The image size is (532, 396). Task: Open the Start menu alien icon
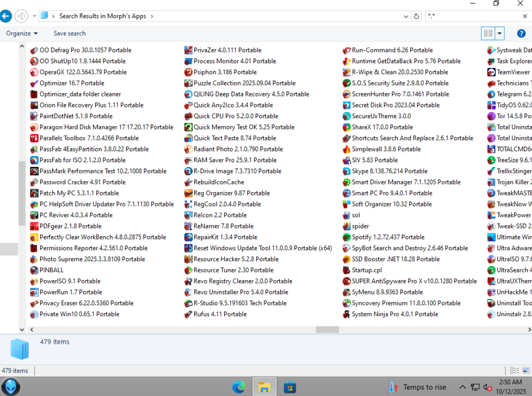coord(11,387)
